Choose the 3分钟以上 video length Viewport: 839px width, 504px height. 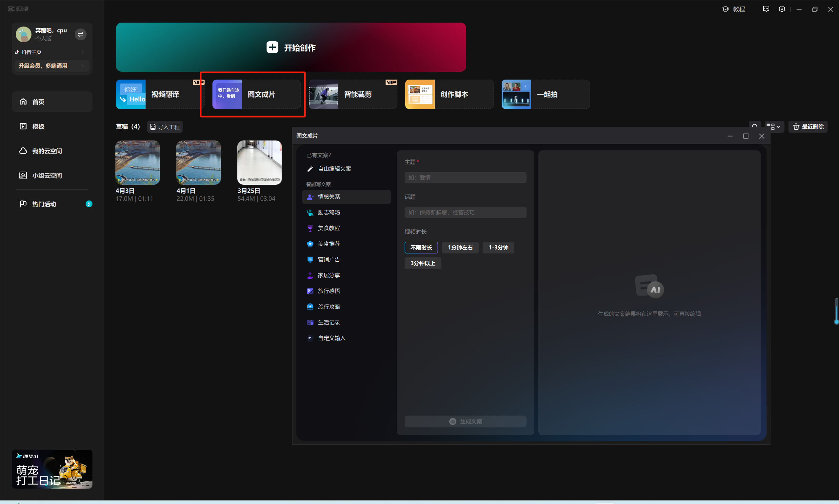[423, 263]
